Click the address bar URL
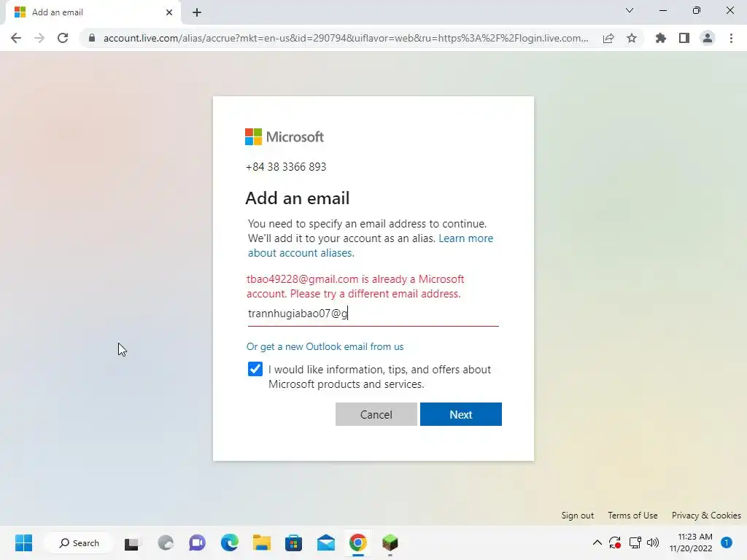Image resolution: width=747 pixels, height=560 pixels. 346,38
